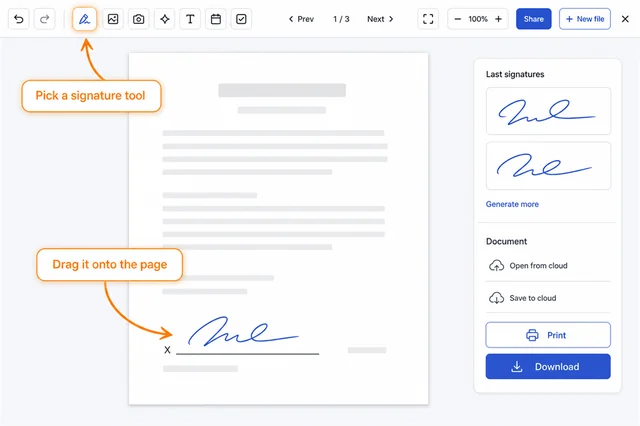
Task: Choose the second saved signature thumbnail
Action: 548,166
